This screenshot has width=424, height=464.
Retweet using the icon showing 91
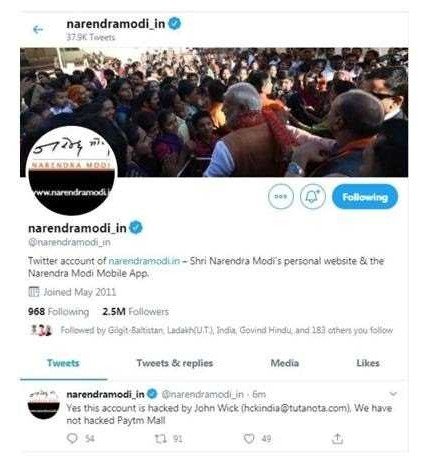click(x=160, y=438)
